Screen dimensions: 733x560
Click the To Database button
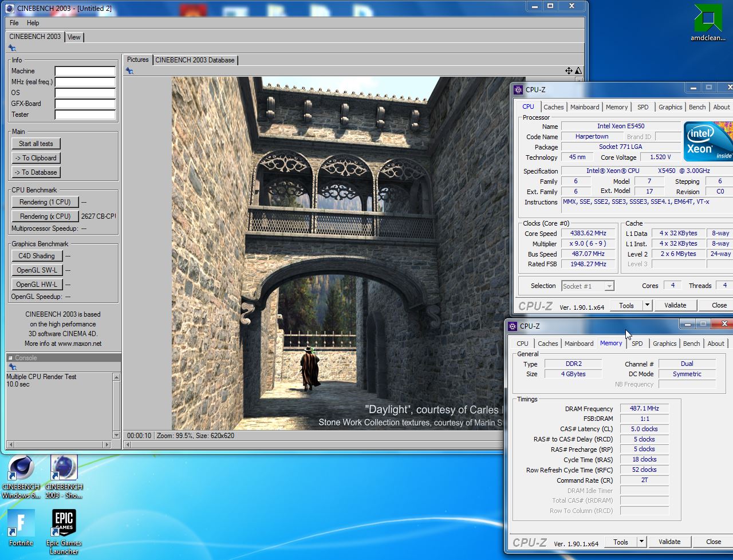pos(36,172)
